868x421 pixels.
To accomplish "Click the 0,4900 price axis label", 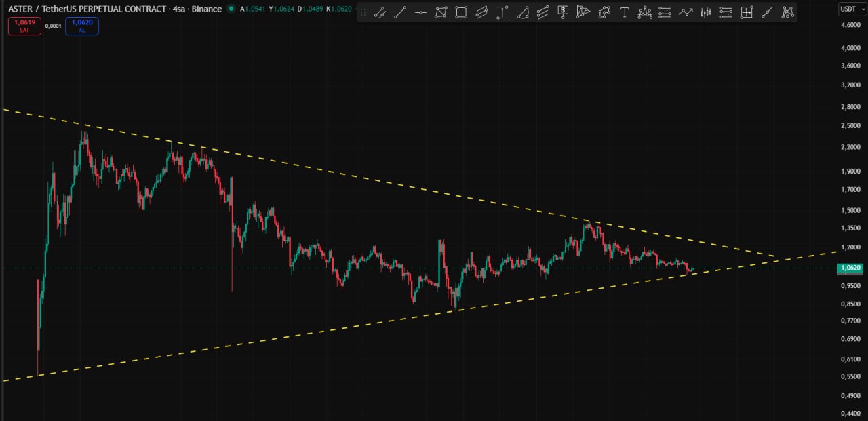I will pyautogui.click(x=851, y=395).
